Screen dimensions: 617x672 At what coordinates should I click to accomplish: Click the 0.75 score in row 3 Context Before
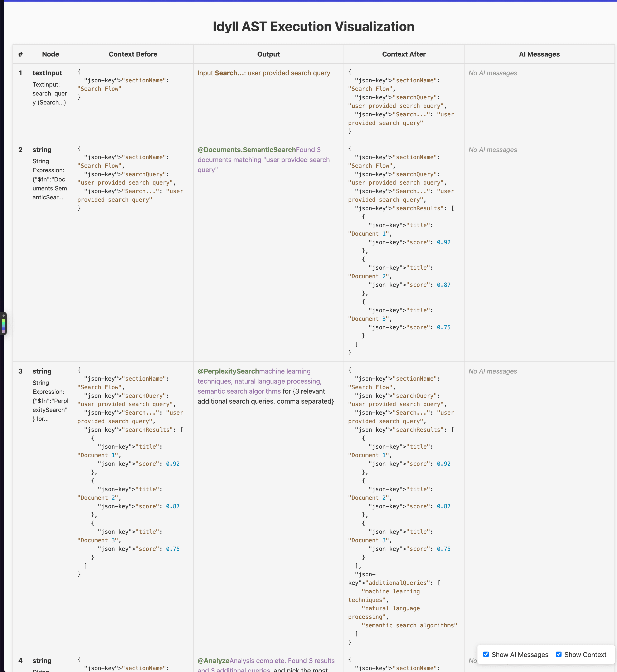pyautogui.click(x=173, y=549)
